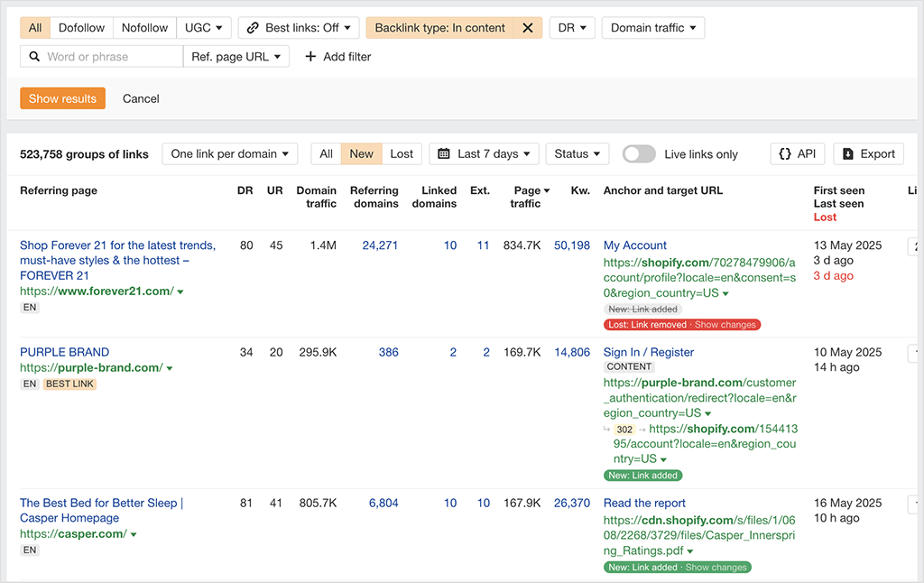The width and height of the screenshot is (924, 583).
Task: Click the DR column header
Action: click(245, 190)
